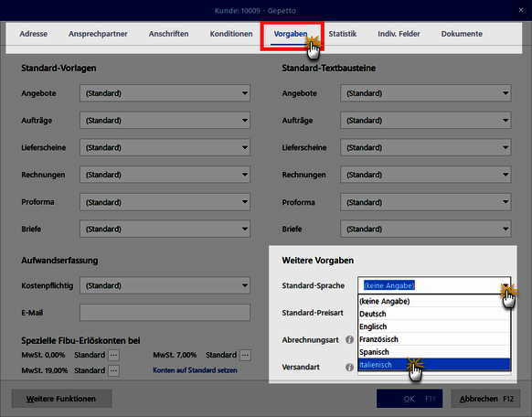Open the Ansprechpartner tab
532x417 pixels.
click(98, 34)
